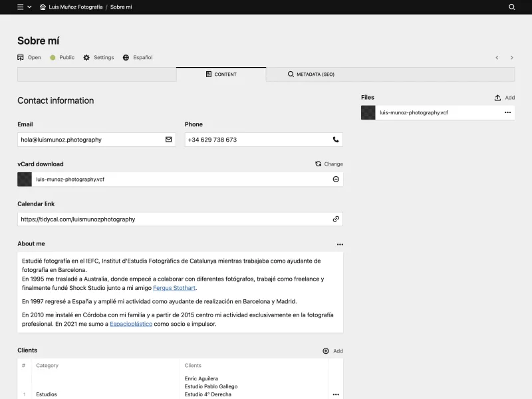Image resolution: width=532 pixels, height=399 pixels.
Task: Click the phone icon beside the phone number
Action: (x=335, y=140)
